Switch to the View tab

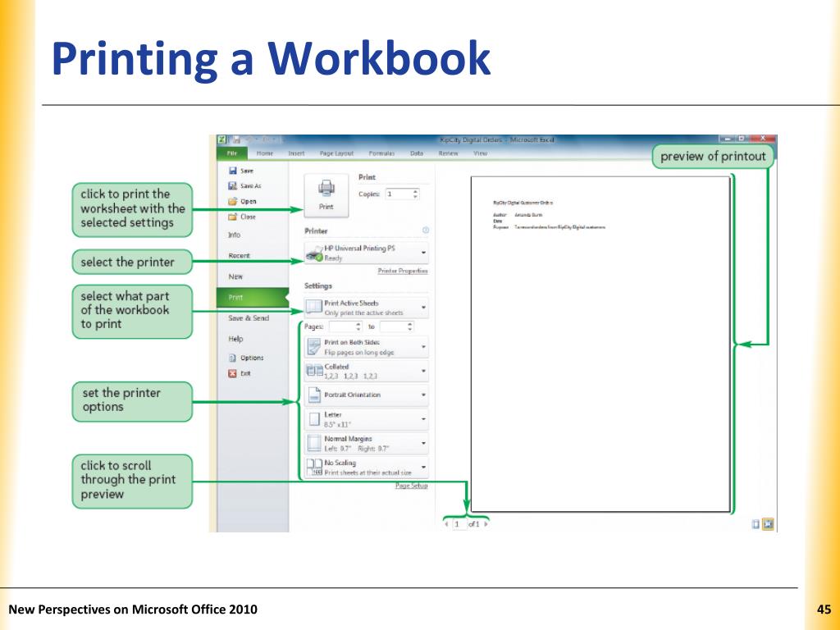[x=481, y=153]
